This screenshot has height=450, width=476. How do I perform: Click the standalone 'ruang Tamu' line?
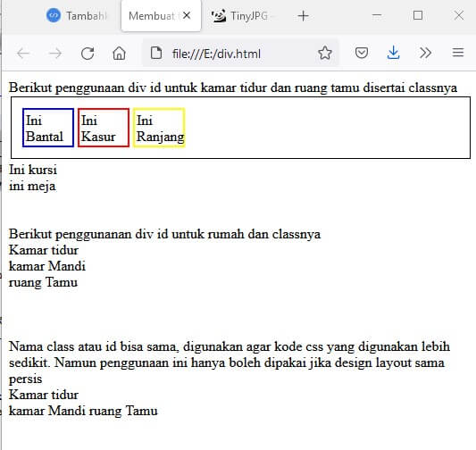[43, 282]
